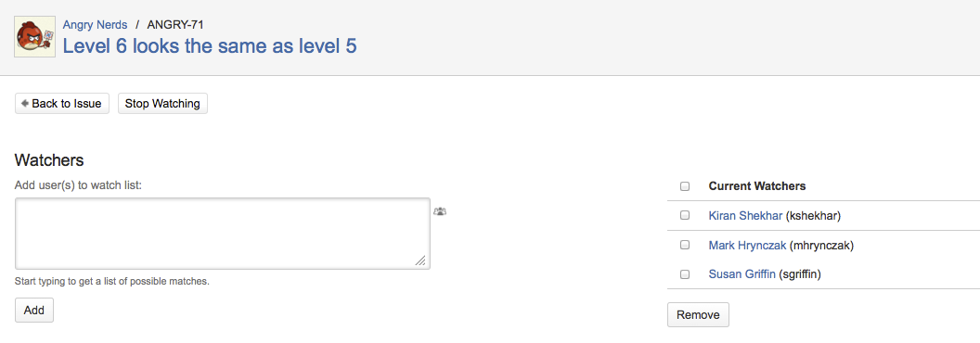Click the Current Watchers column header
Screen dimensions: 980x343
pos(757,186)
